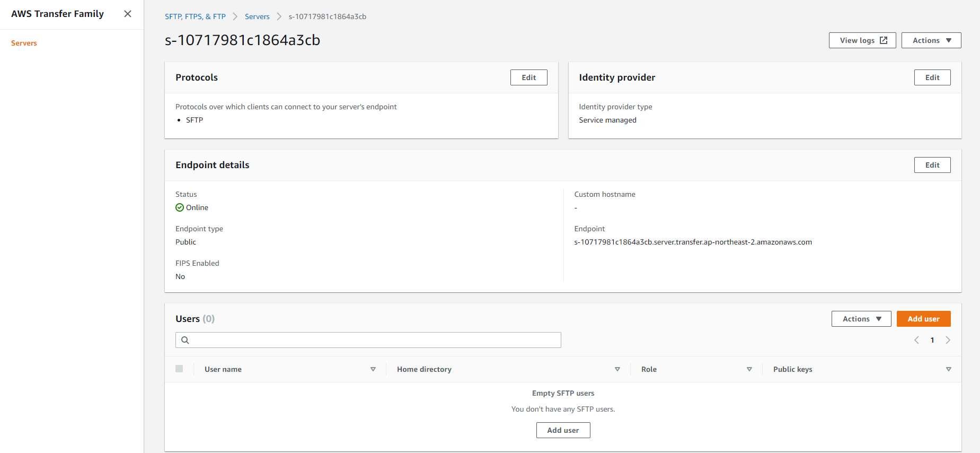
Task: Sort by Role column arrow
Action: 749,369
